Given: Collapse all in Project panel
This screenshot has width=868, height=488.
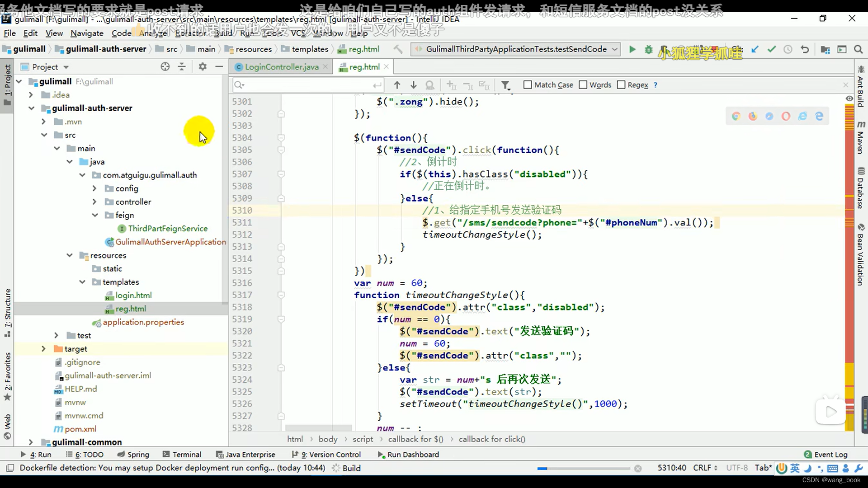Looking at the screenshot, I should [182, 67].
